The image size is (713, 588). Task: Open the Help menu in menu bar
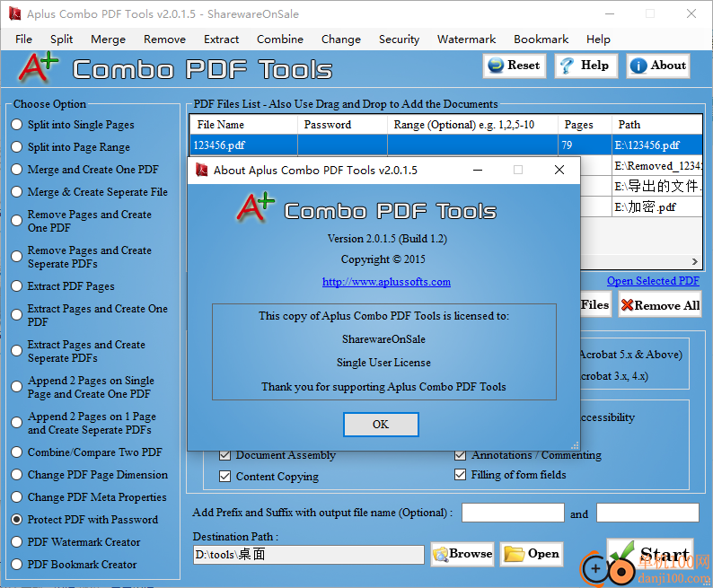(598, 39)
